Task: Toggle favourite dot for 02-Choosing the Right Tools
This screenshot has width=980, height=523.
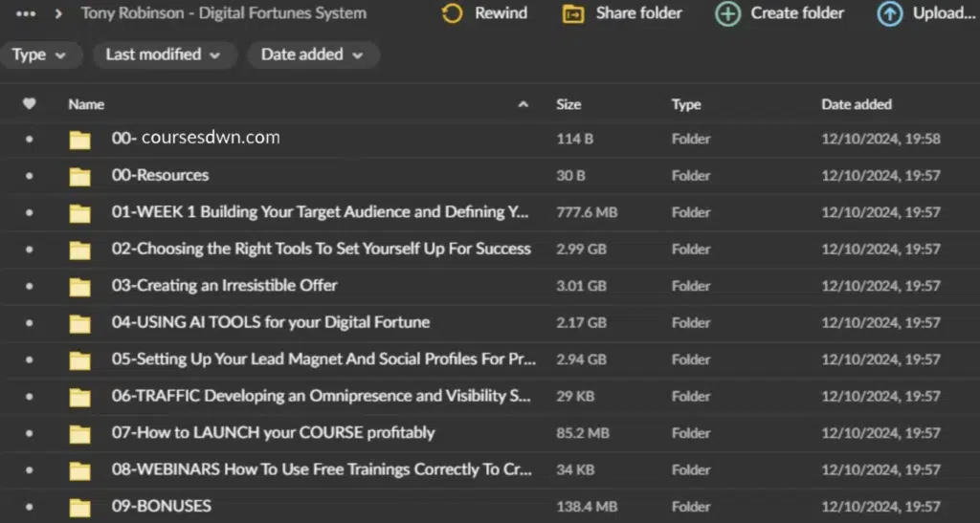Action: [30, 250]
